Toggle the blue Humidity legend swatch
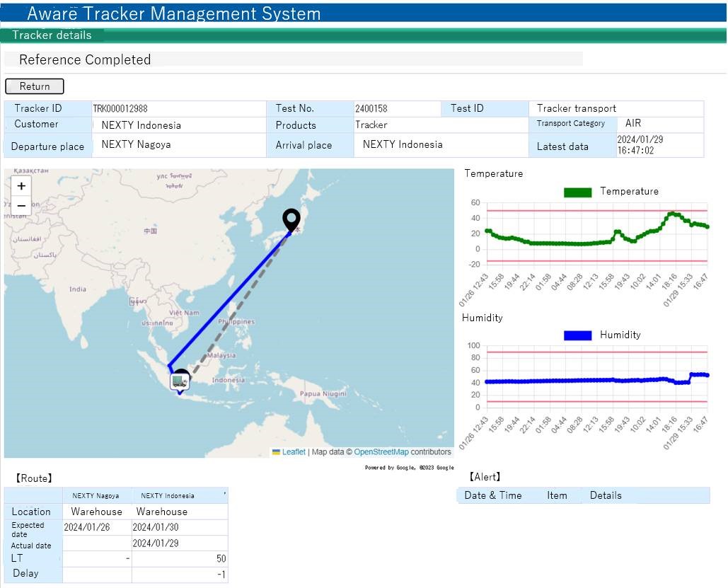Image resolution: width=728 pixels, height=588 pixels. (577, 335)
